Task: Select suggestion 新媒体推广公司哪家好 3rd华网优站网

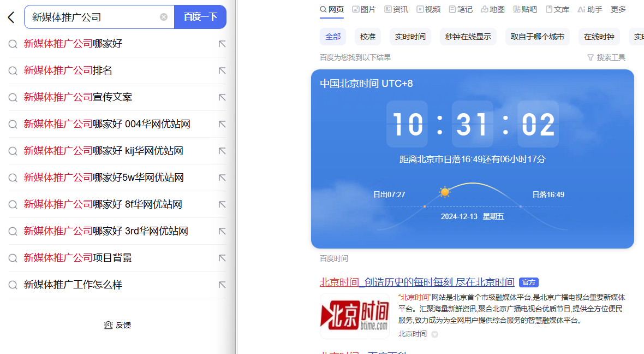Action: tap(117, 231)
